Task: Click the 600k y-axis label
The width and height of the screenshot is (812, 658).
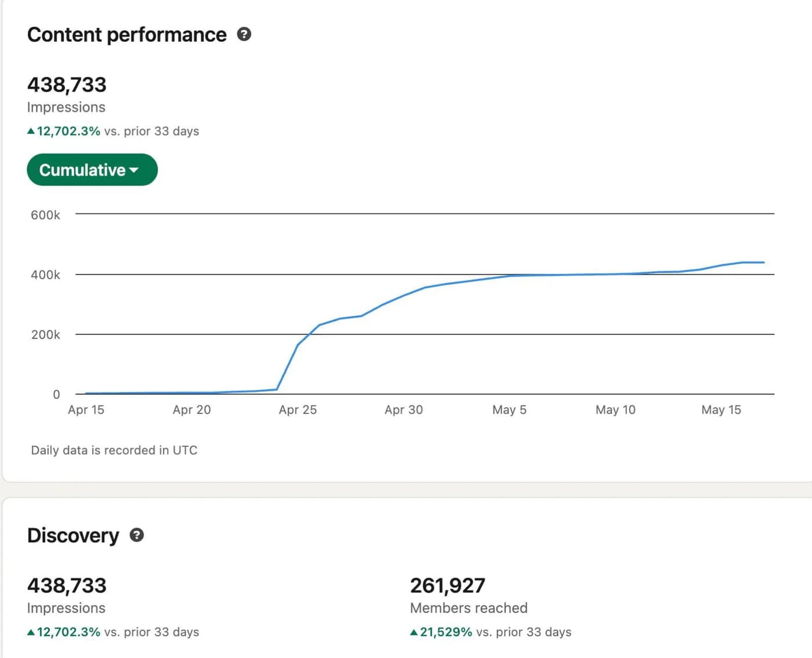Action: click(45, 215)
